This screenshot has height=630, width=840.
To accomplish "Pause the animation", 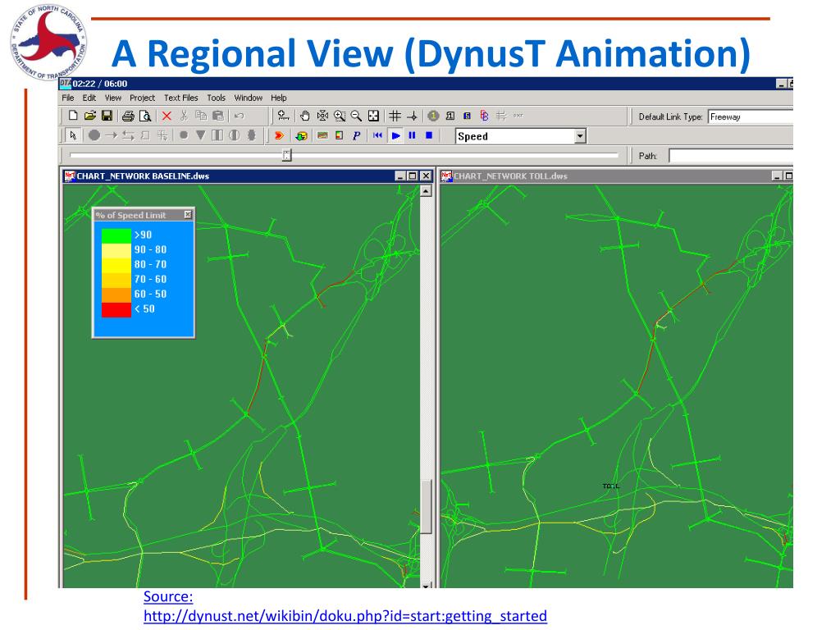I will coord(412,135).
